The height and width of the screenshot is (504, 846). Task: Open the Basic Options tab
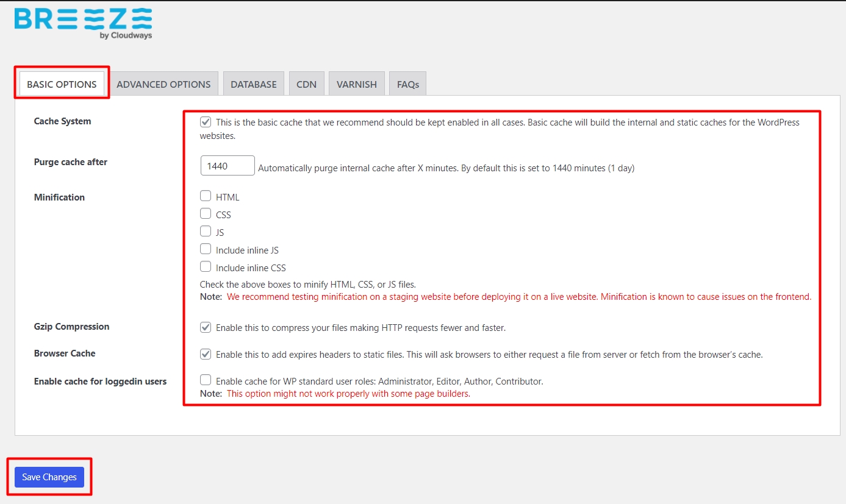(62, 84)
